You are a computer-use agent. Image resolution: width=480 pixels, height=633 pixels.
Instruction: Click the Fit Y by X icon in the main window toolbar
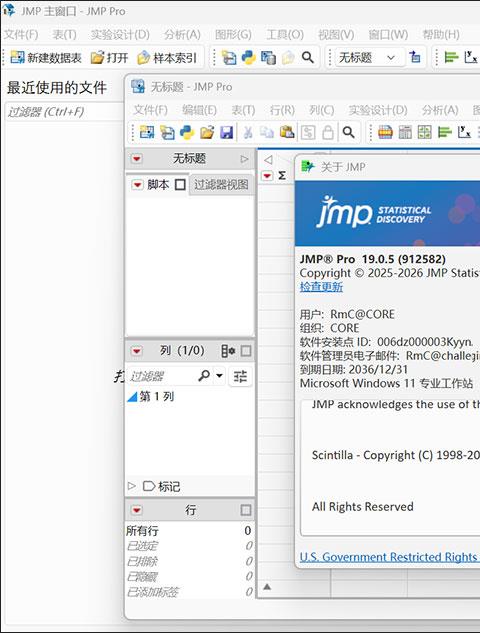pyautogui.click(x=470, y=57)
